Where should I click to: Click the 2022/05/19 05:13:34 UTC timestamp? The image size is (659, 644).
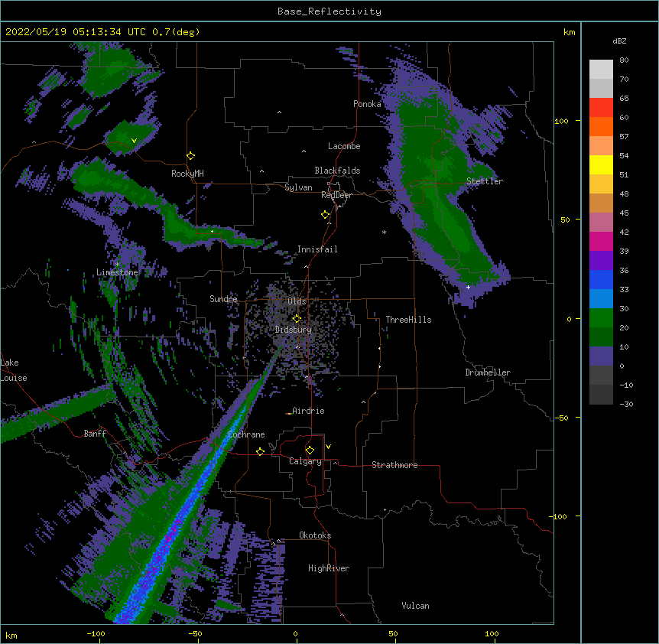point(75,32)
